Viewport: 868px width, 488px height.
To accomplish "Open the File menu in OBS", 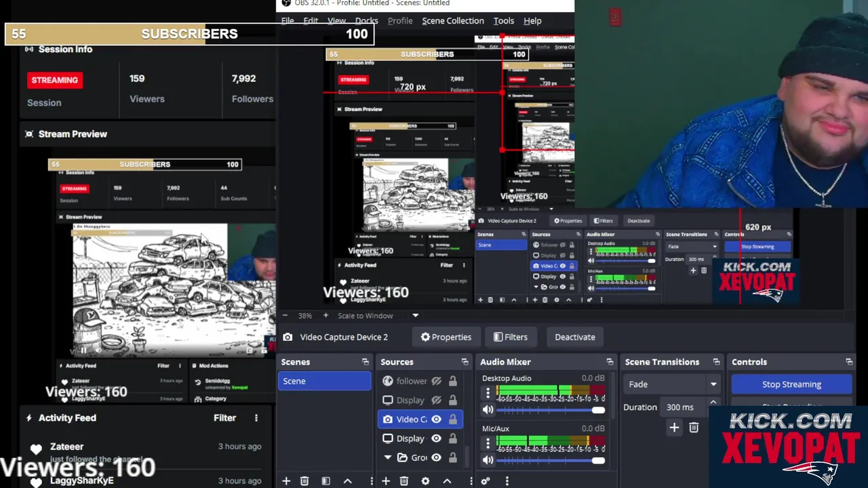I will tap(288, 21).
